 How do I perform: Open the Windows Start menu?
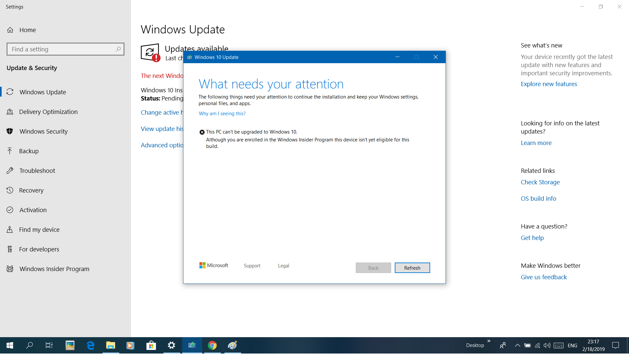pos(10,345)
